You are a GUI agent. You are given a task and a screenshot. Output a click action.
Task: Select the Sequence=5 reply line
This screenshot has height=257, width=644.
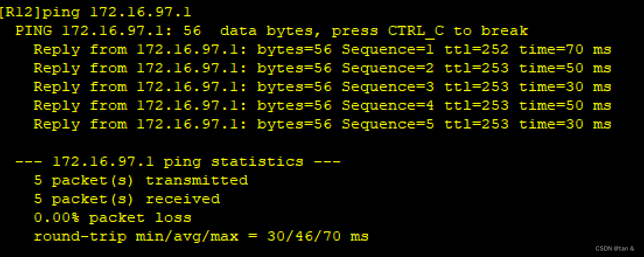coord(323,124)
